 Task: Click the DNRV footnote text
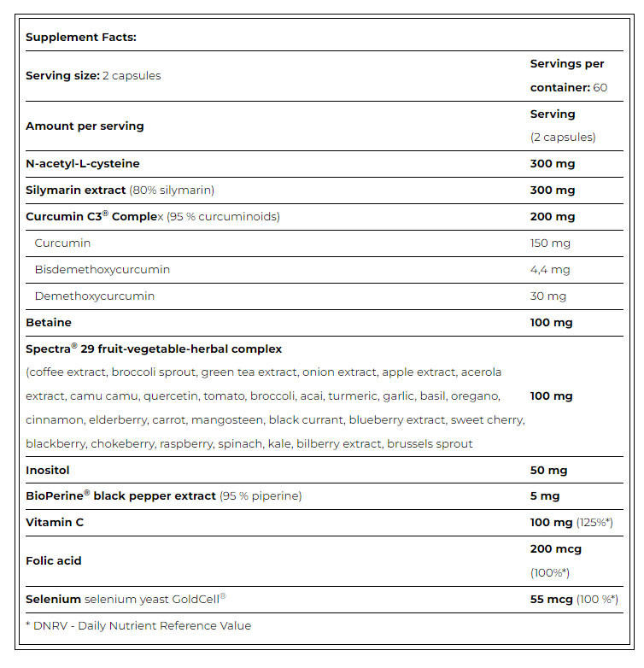(138, 625)
